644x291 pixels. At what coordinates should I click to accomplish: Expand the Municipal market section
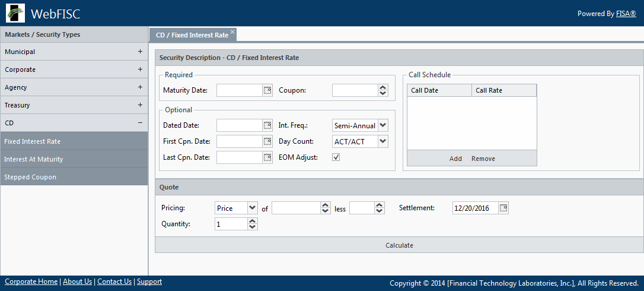(x=140, y=52)
